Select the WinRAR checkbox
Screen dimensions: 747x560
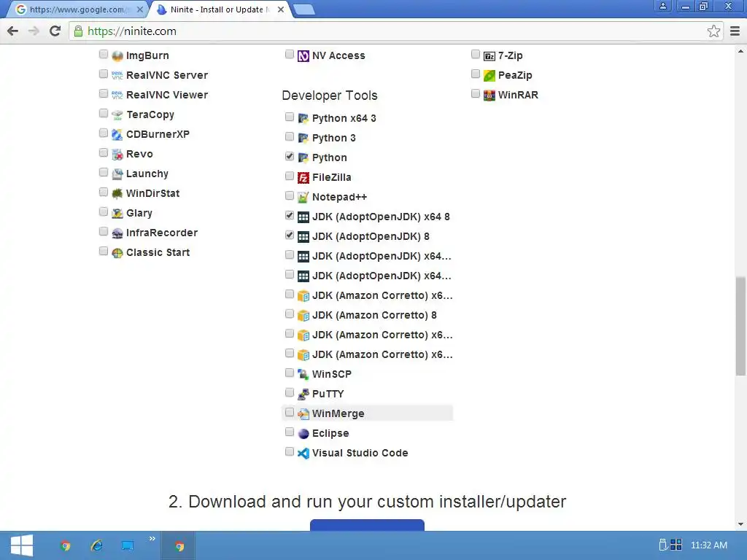tap(476, 93)
